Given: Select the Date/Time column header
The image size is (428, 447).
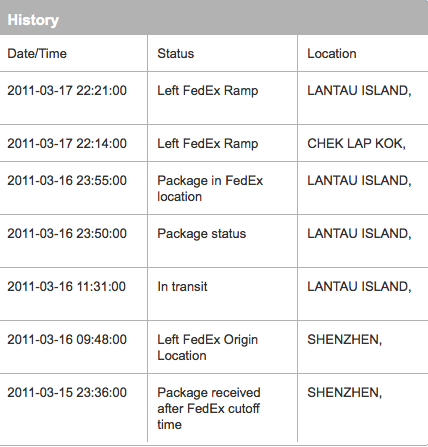Looking at the screenshot, I should 37,54.
